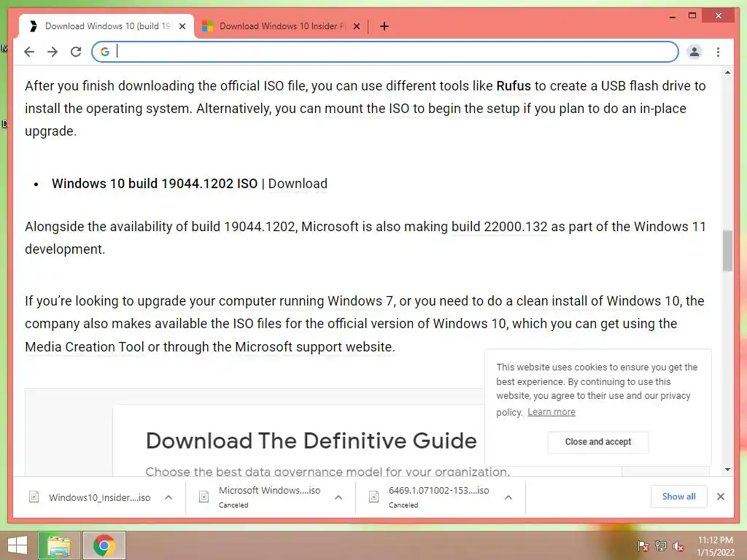
Task: Open the Chrome profile avatar menu
Action: click(694, 52)
